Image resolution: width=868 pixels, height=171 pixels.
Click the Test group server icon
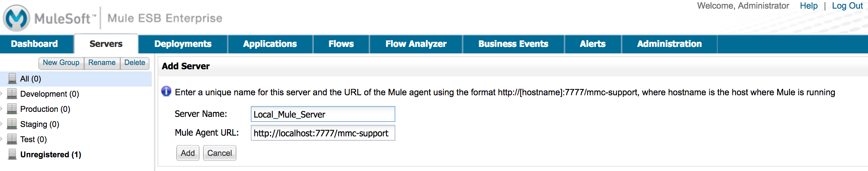[12, 139]
